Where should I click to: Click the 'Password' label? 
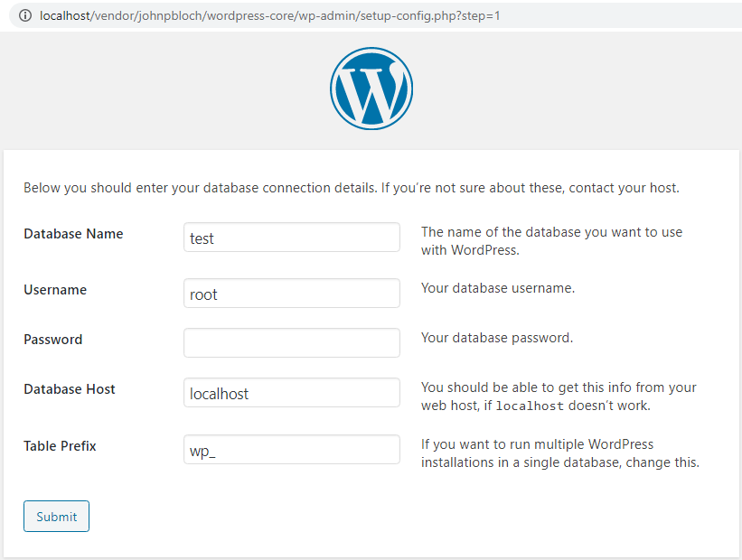click(52, 340)
